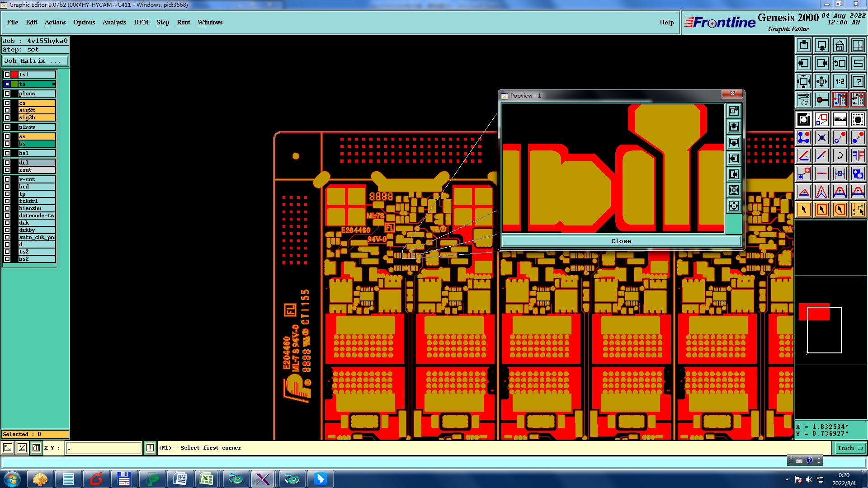Click the pan left arrow icon
This screenshot has width=868, height=488.
804,63
